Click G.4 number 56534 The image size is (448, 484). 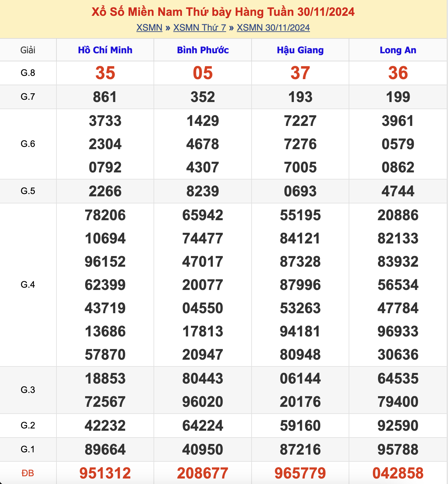click(398, 285)
